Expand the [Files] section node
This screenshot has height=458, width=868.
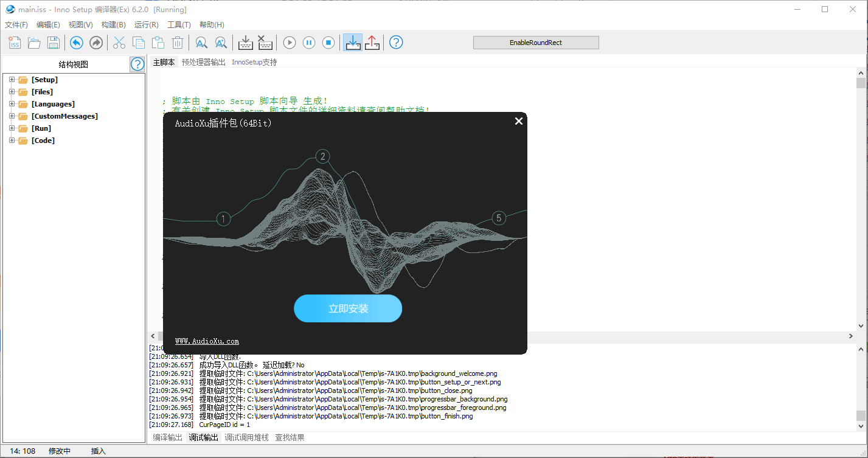[12, 92]
